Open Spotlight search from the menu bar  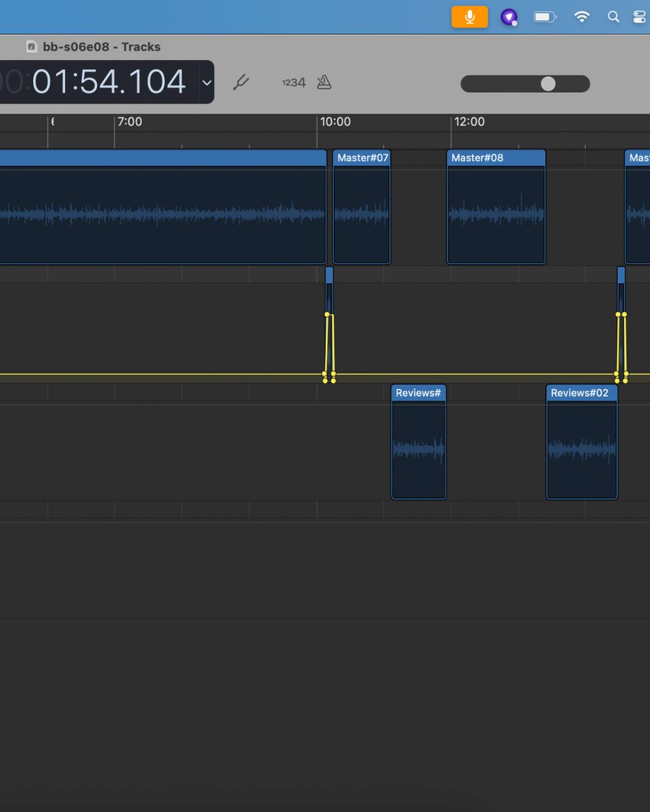point(613,16)
